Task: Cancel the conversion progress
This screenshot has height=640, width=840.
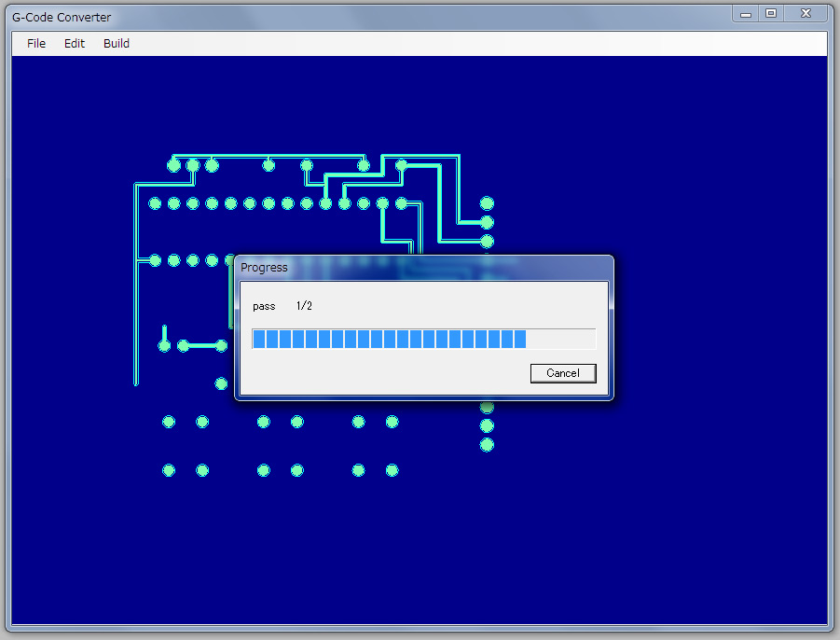Action: [x=563, y=373]
